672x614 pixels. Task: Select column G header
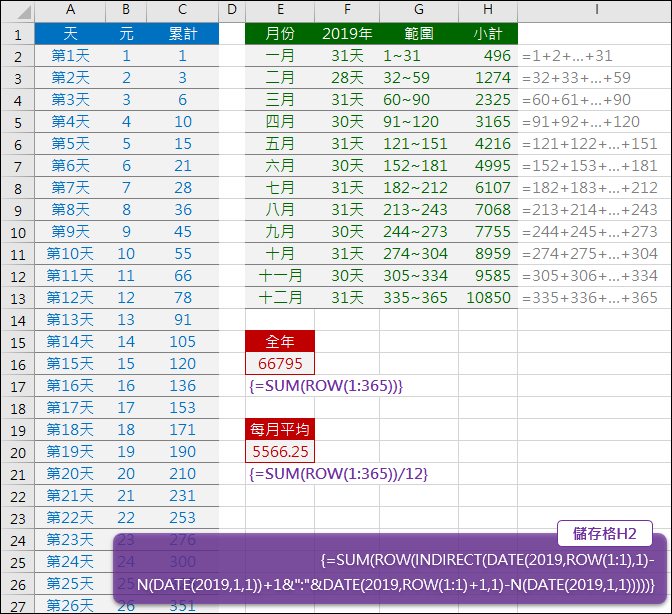pyautogui.click(x=419, y=9)
